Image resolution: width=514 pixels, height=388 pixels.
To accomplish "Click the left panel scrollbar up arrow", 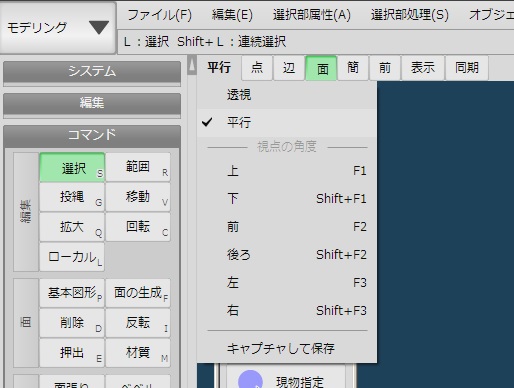I will point(192,66).
